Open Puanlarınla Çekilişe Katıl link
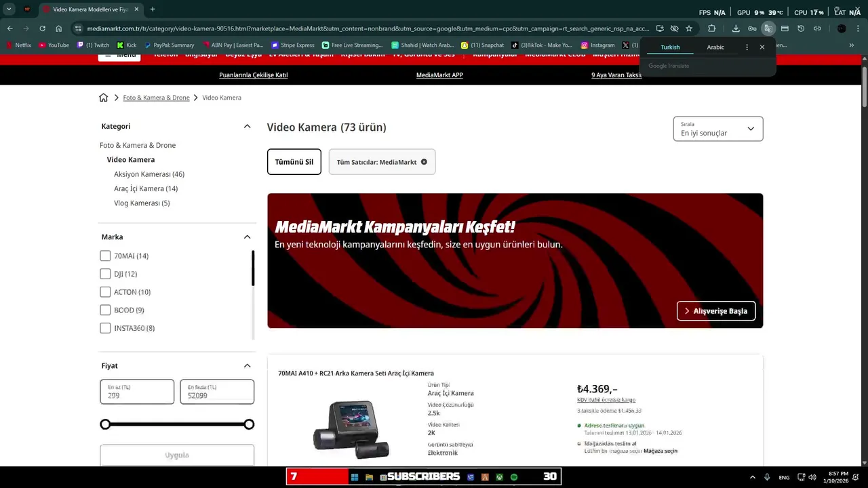The width and height of the screenshot is (868, 488). [x=254, y=75]
